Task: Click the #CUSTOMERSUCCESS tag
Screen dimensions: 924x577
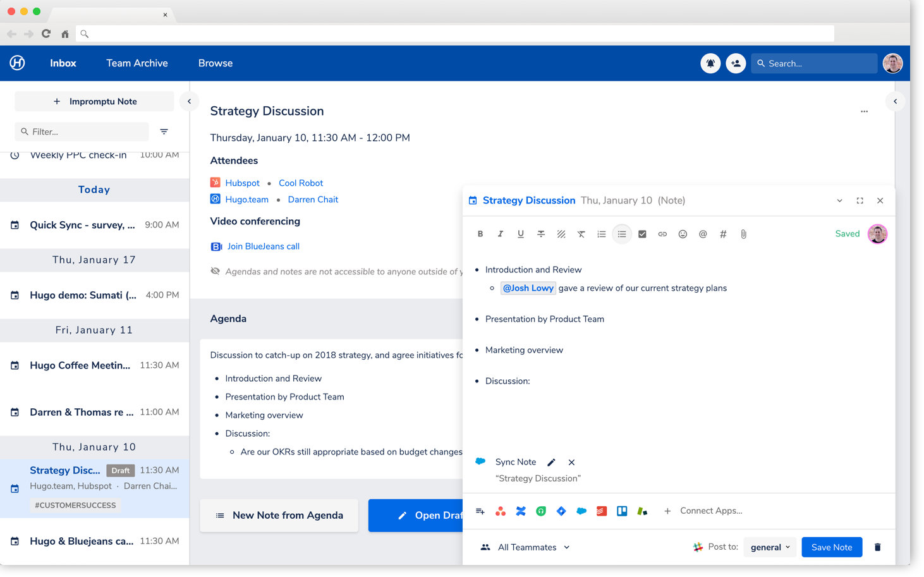Action: (x=75, y=506)
